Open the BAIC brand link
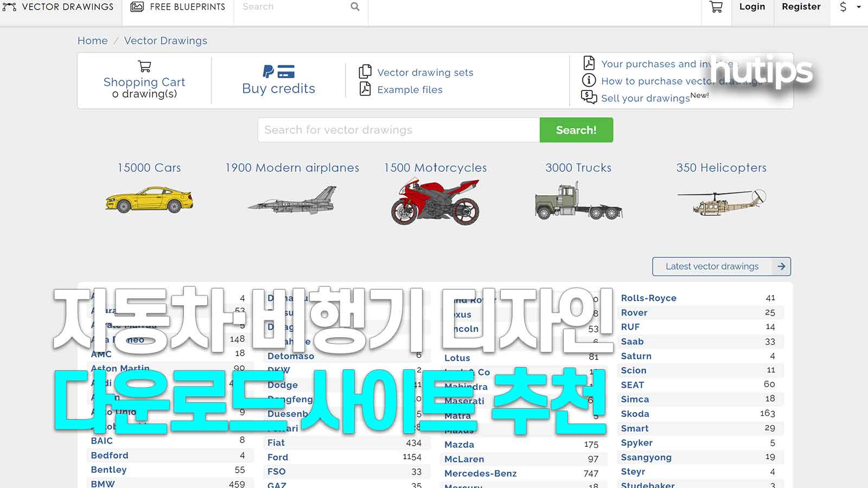 (x=102, y=441)
